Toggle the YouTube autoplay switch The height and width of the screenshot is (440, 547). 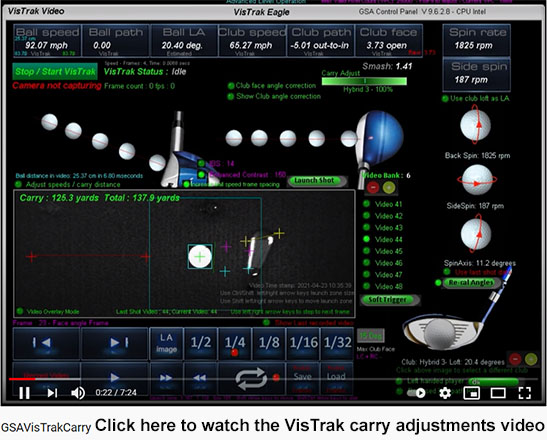click(417, 393)
